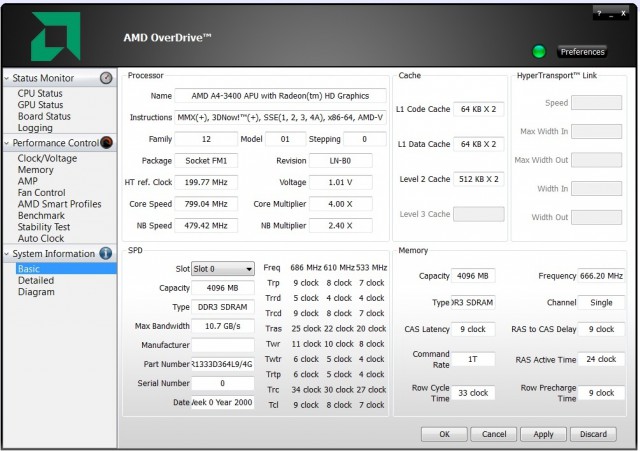The height and width of the screenshot is (451, 640).
Task: Open the Logging page
Action: (35, 128)
